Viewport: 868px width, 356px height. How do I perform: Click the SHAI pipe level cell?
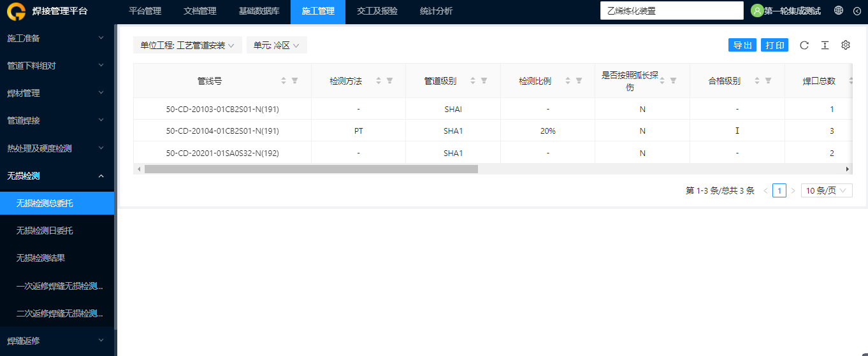click(x=453, y=109)
